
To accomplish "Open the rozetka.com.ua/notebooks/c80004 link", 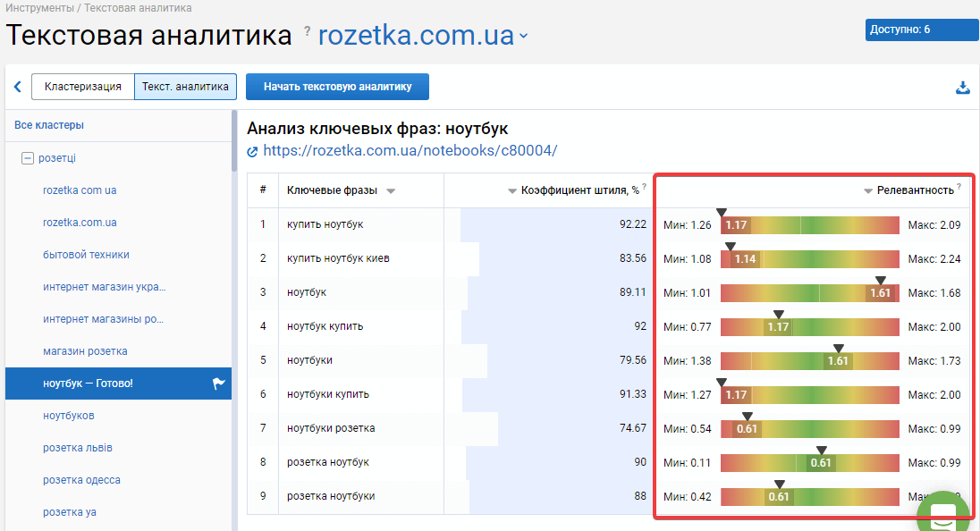I will point(410,150).
